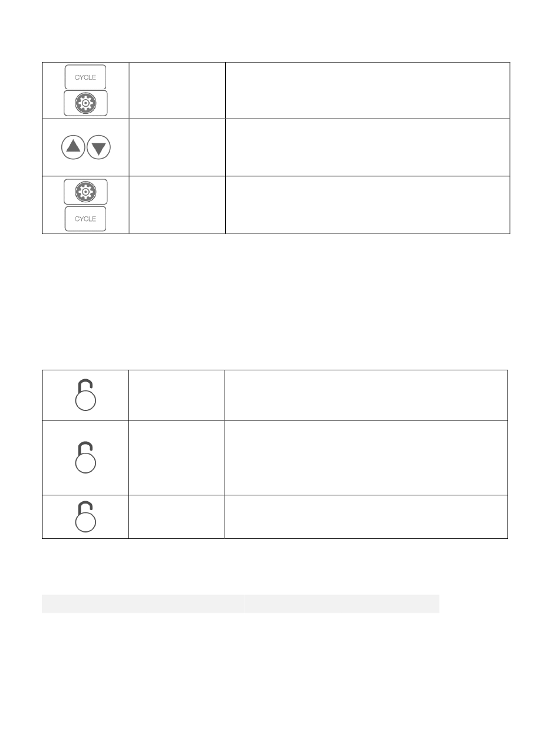Select the narrow empty cell beside the last padlock
Viewport: 560px width, 743px height.
177,517
